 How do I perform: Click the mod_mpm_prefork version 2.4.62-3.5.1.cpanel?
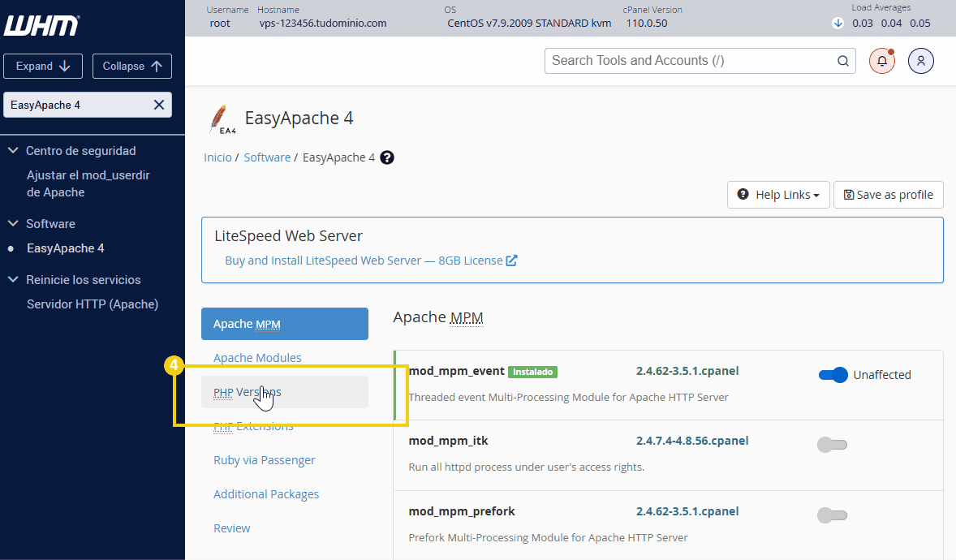pyautogui.click(x=687, y=511)
